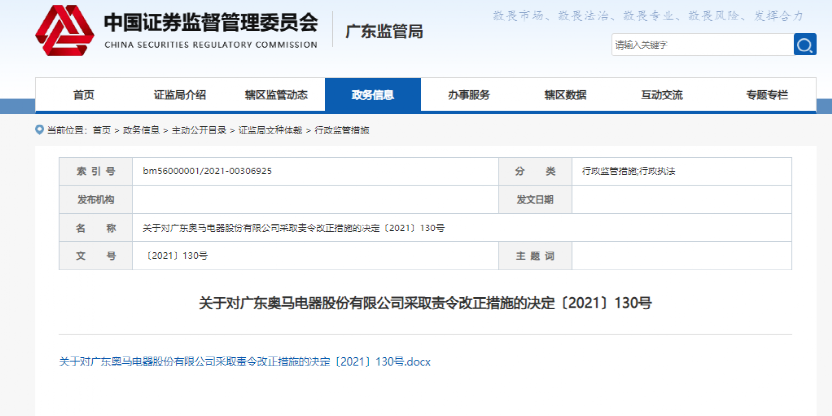Click the slogan text at top right
832x416 pixels.
pyautogui.click(x=648, y=16)
